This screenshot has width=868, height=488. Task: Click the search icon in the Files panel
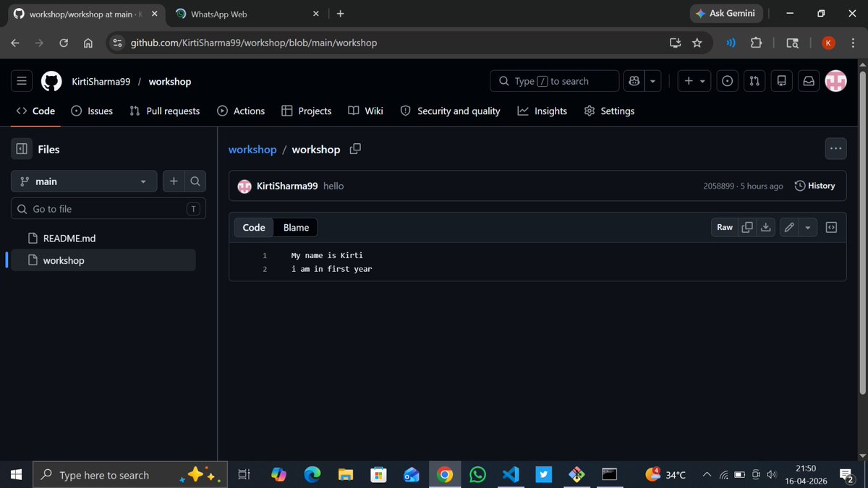(195, 181)
